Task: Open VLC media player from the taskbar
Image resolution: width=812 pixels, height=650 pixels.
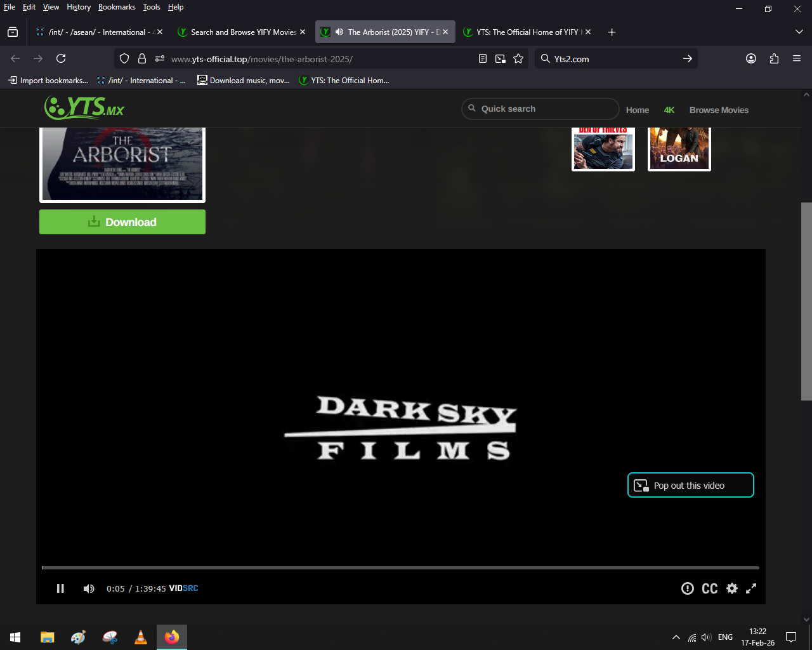Action: click(x=141, y=637)
